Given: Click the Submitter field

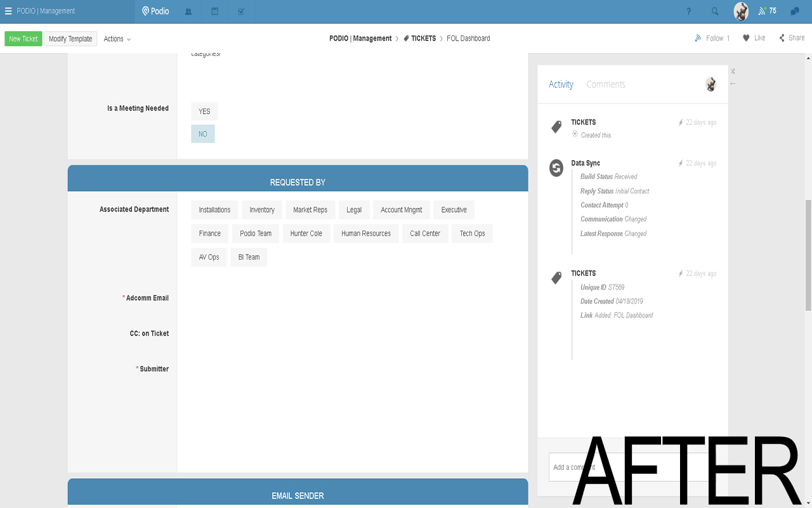Looking at the screenshot, I should [x=352, y=369].
